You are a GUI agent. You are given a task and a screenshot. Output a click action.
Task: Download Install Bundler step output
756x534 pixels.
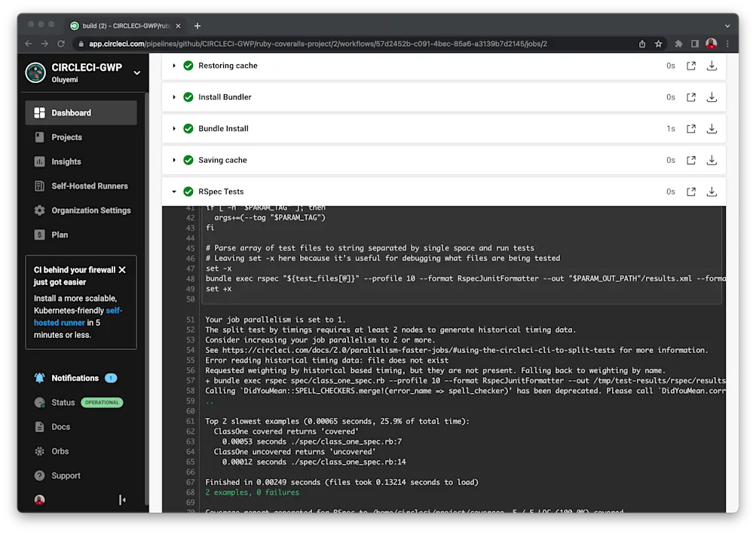click(x=712, y=97)
